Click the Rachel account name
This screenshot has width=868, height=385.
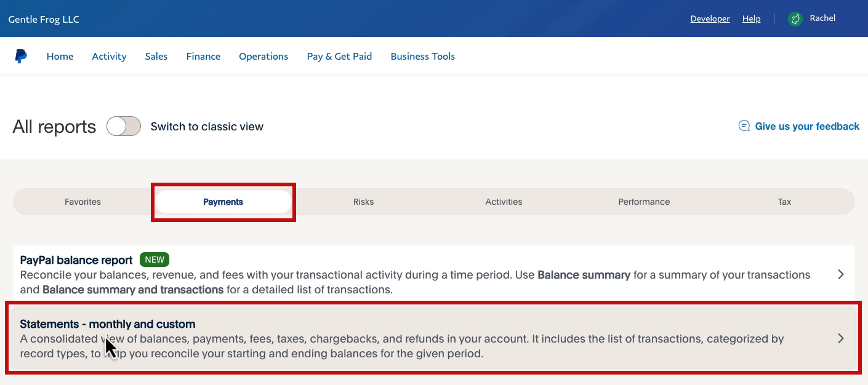click(x=822, y=18)
